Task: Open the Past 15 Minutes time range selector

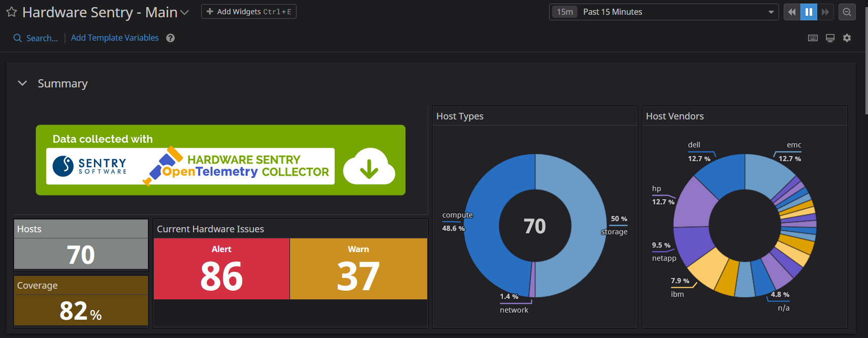Action: point(664,12)
